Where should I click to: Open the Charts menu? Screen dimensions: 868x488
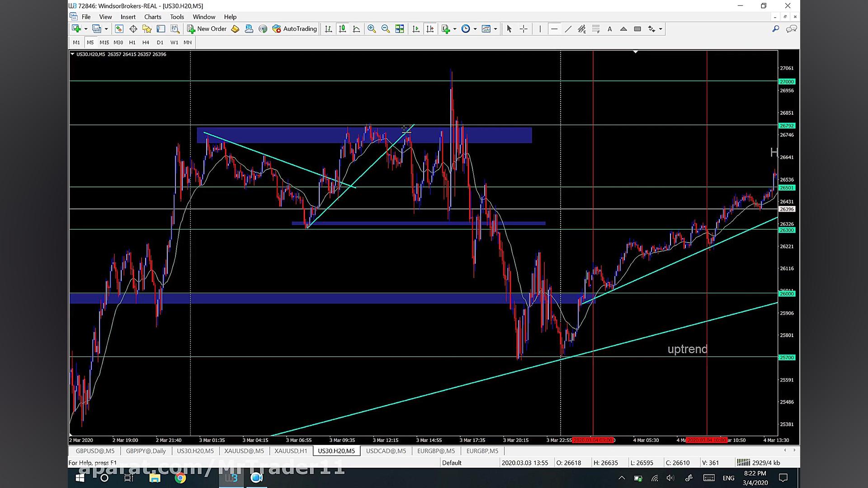[152, 17]
